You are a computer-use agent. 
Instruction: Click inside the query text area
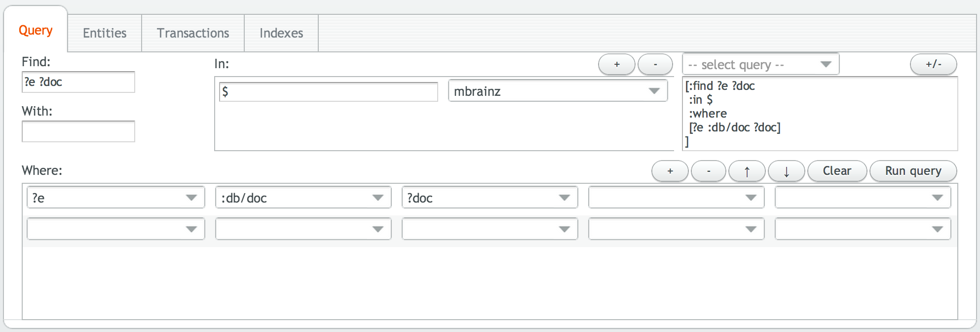(x=820, y=114)
